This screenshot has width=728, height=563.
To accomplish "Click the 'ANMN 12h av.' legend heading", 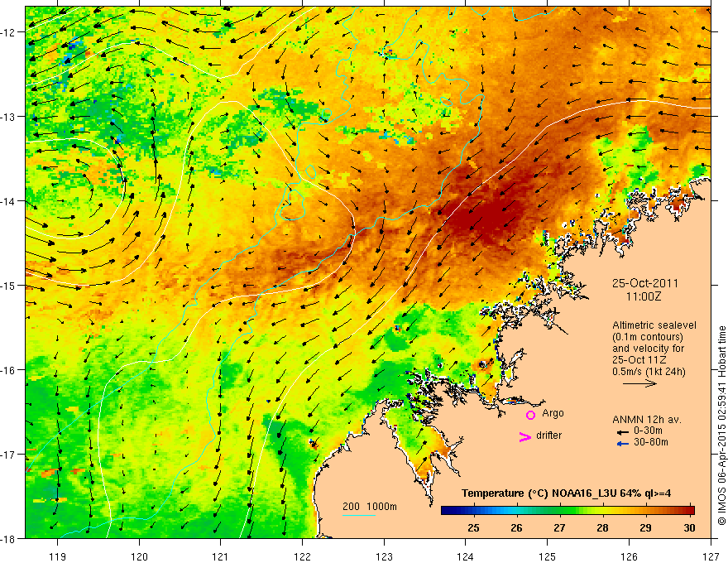I will pos(647,420).
